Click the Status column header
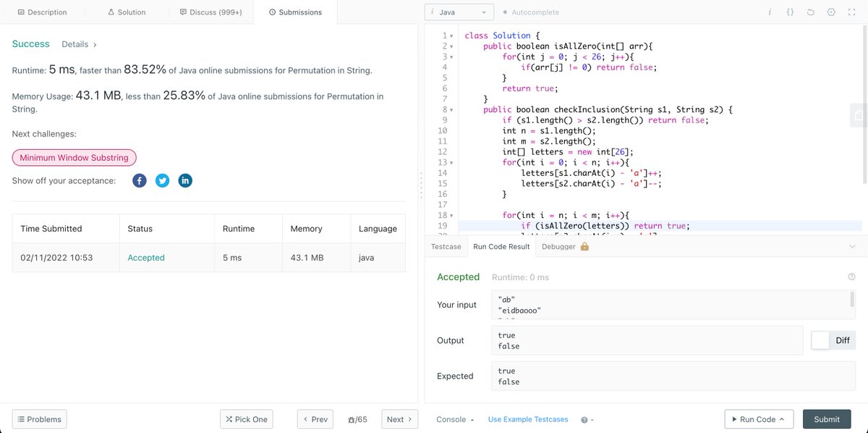This screenshot has width=868, height=433. pyautogui.click(x=167, y=228)
